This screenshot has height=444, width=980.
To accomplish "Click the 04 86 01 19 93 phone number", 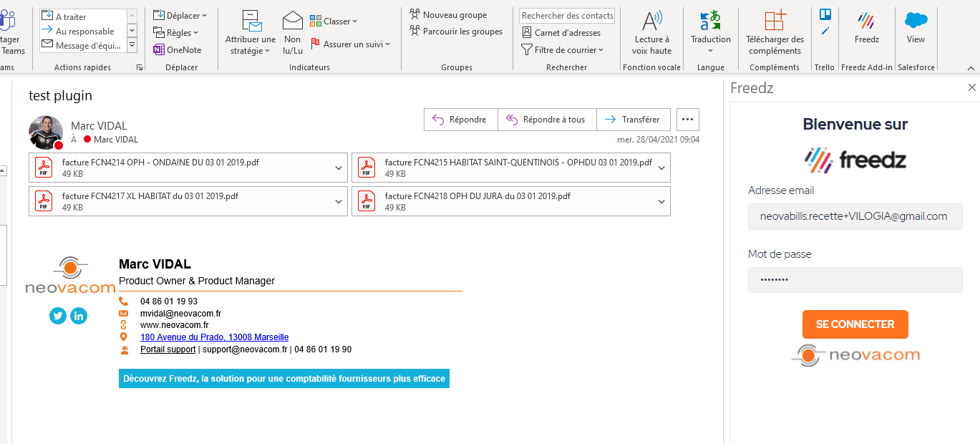I will (169, 301).
